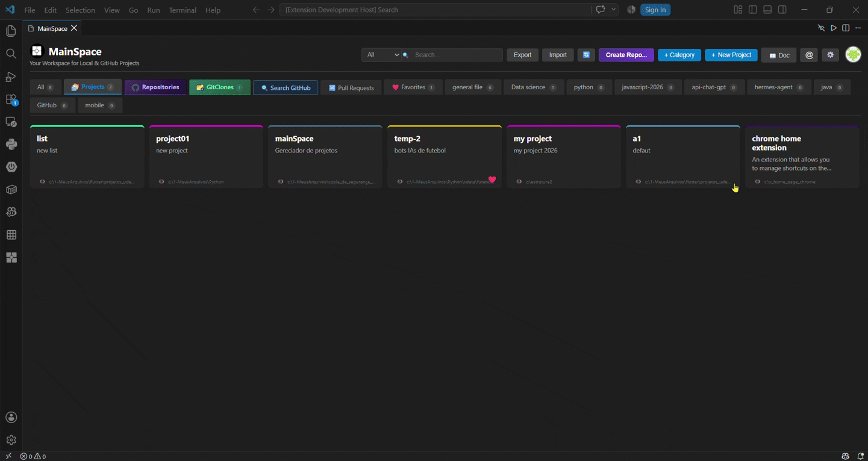Viewport: 868px width, 461px height.
Task: Open the Search GitHub tab
Action: [x=286, y=87]
